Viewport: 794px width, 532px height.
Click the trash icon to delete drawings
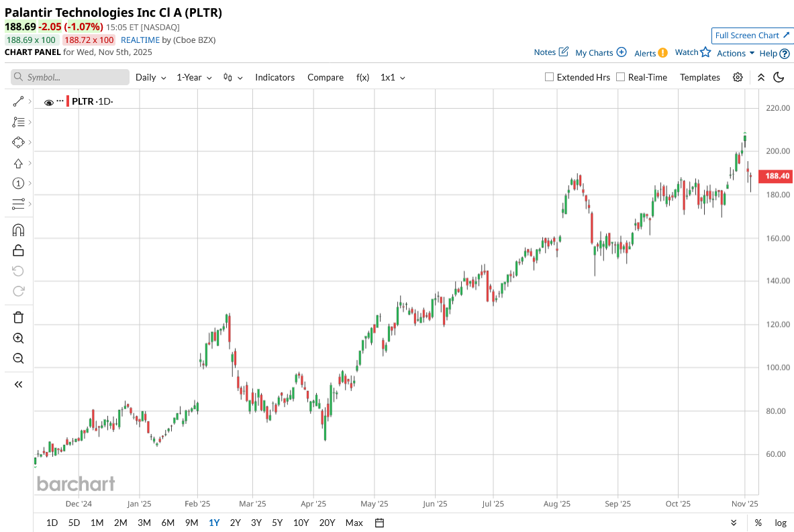(18, 317)
